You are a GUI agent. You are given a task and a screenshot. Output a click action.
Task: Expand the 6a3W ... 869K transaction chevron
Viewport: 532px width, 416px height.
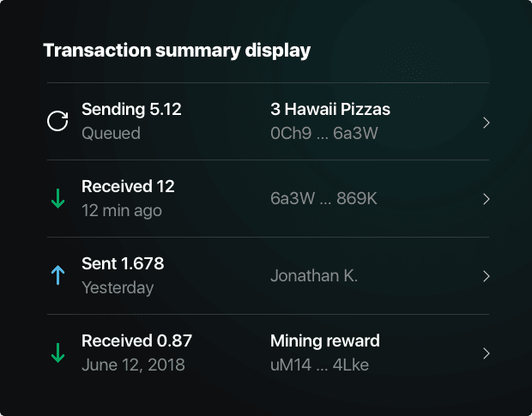(x=487, y=199)
